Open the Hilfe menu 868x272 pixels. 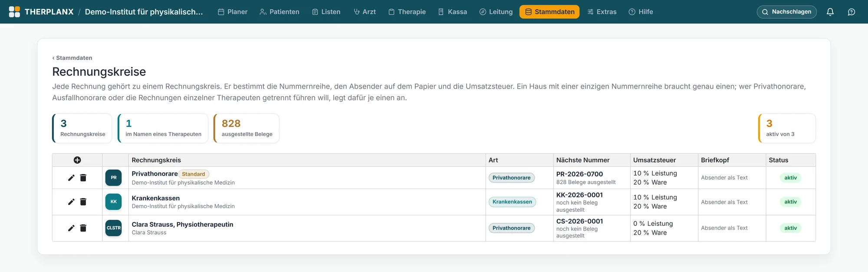(641, 12)
